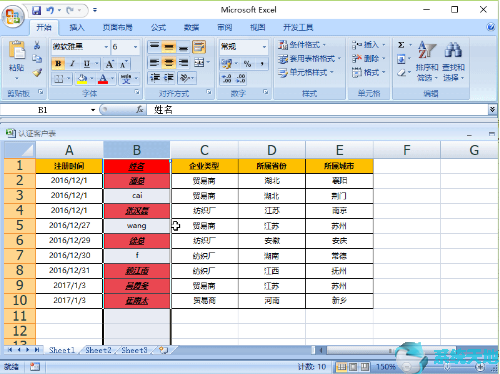Decrease indent
500x374 pixels.
pyautogui.click(x=155, y=78)
